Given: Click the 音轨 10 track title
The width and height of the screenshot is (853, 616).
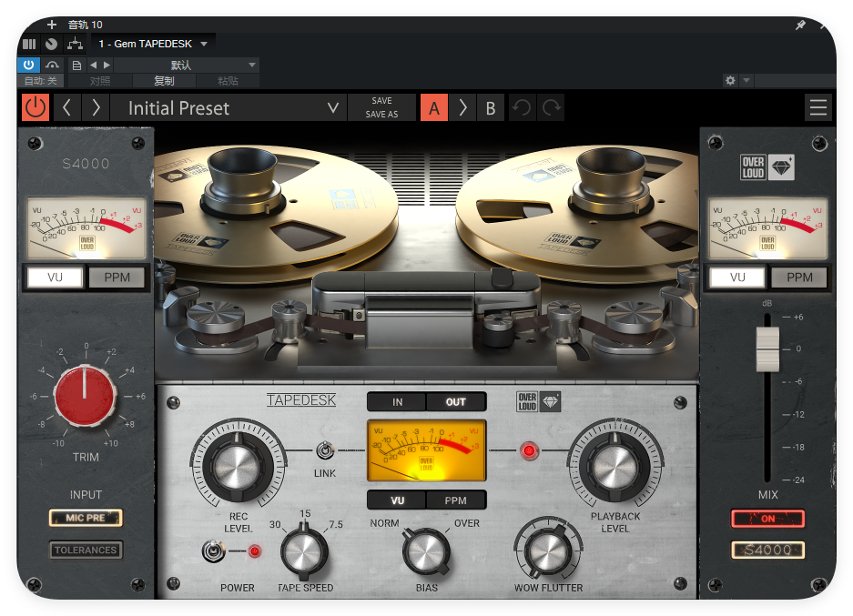Looking at the screenshot, I should [x=85, y=25].
